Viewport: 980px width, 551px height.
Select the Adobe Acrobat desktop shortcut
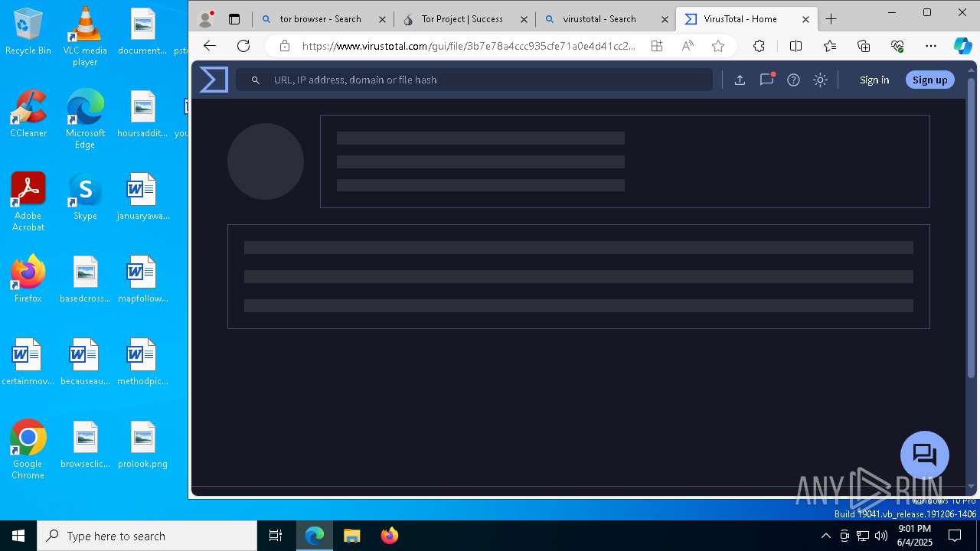(x=28, y=202)
